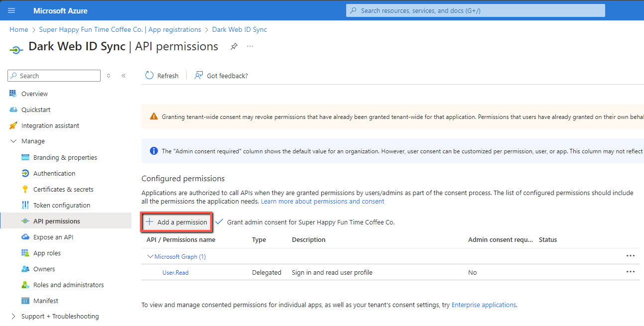Open the application Manifest

pos(45,300)
